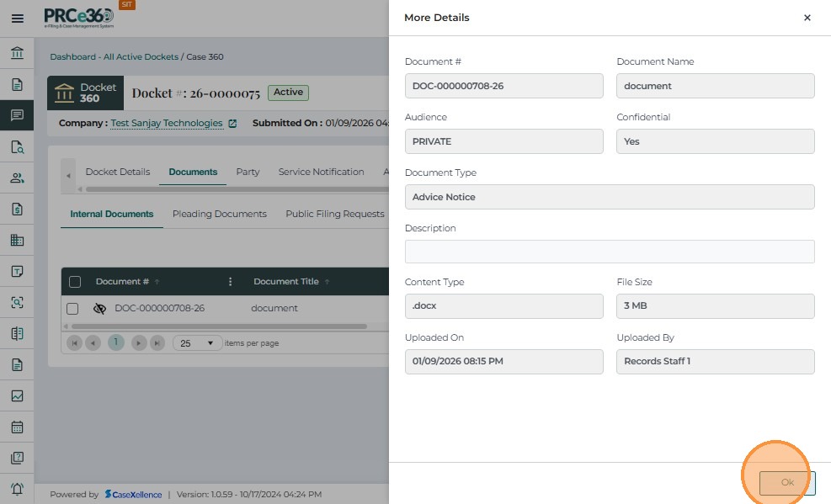Follow the Test Sanjay Technologies link
Image resolution: width=831 pixels, height=504 pixels.
(167, 123)
